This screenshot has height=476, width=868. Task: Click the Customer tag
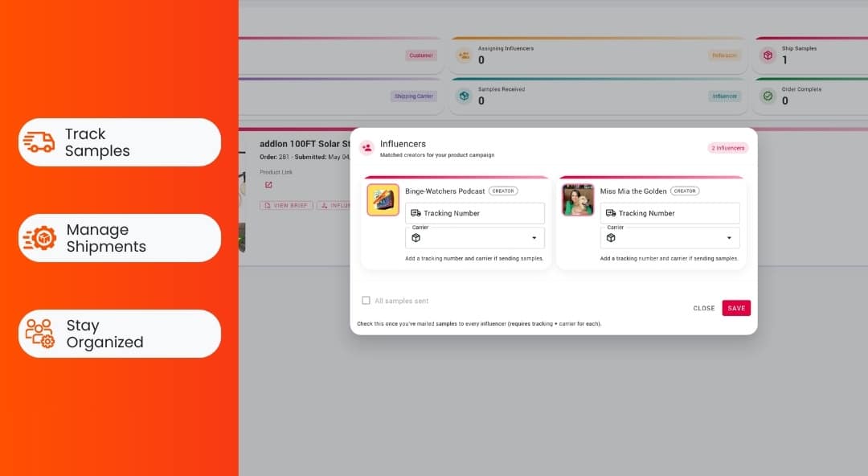421,55
